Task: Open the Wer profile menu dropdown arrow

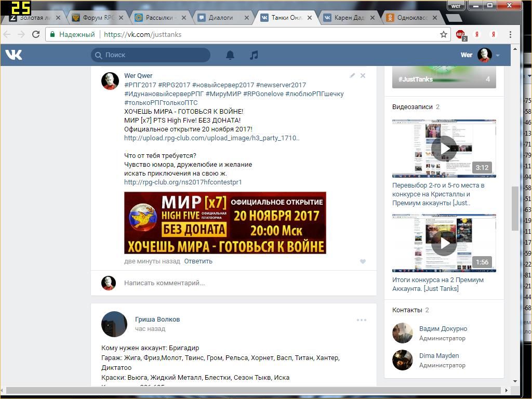Action: tap(498, 55)
